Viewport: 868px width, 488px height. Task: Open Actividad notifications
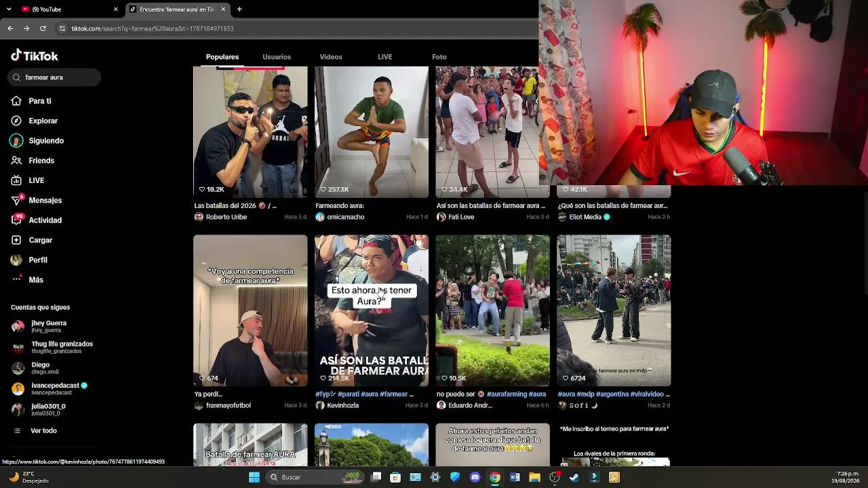[x=36, y=220]
